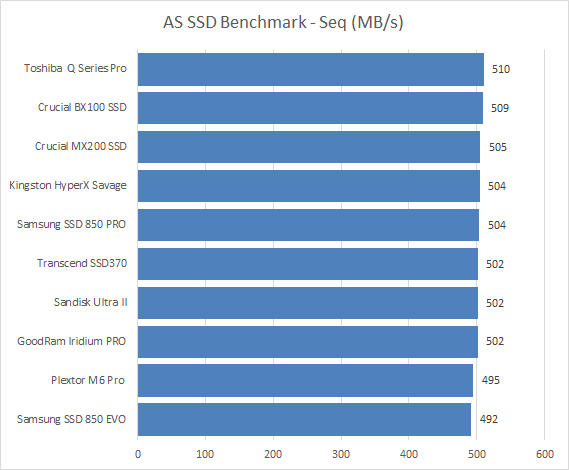569x470 pixels.
Task: Select the 100 axis tick label
Action: [x=205, y=454]
